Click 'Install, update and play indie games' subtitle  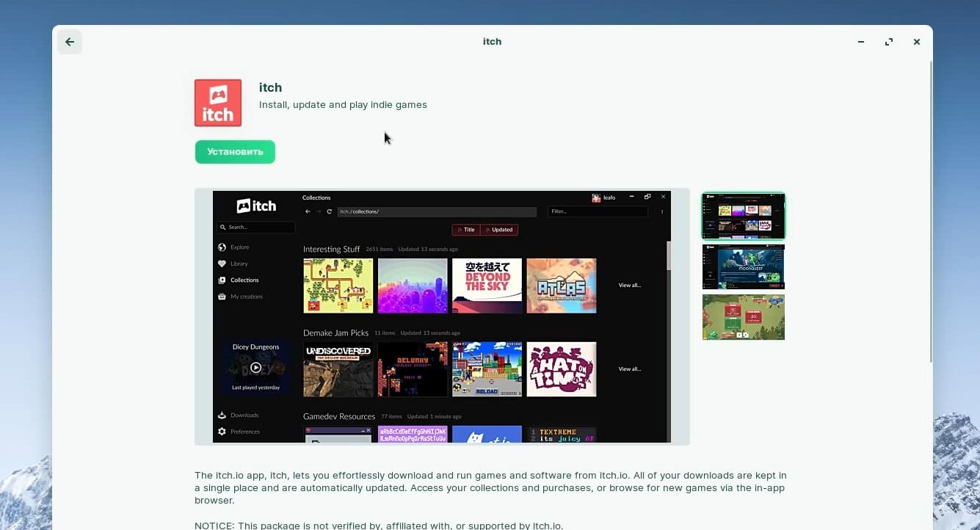point(343,105)
